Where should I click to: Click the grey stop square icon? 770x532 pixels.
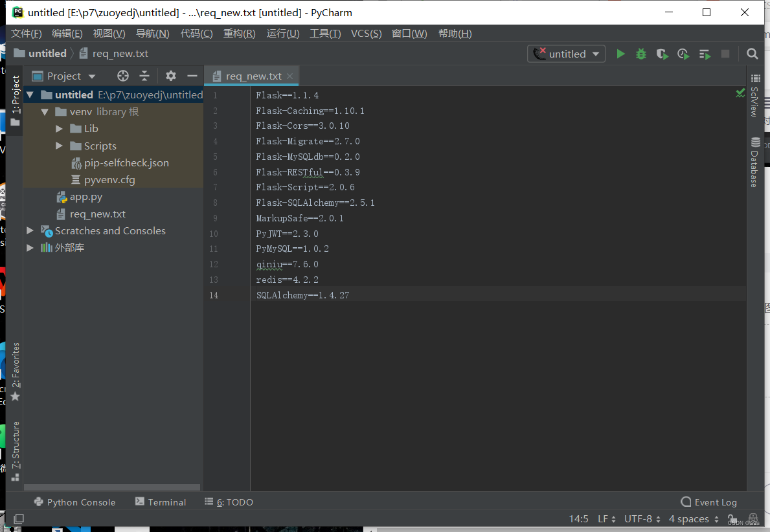pos(725,54)
